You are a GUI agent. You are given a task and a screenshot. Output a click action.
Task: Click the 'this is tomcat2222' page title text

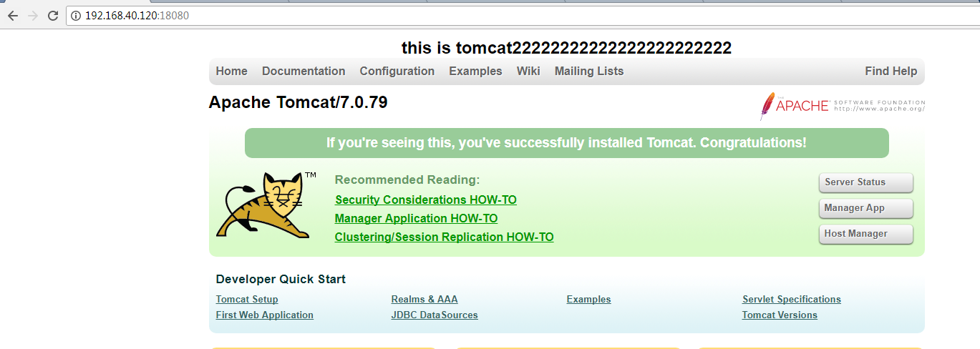566,48
